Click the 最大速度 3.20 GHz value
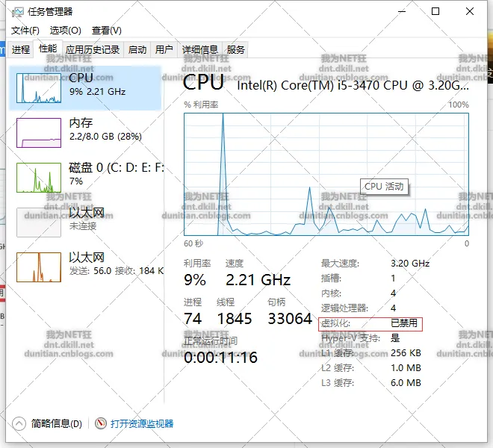 click(410, 263)
